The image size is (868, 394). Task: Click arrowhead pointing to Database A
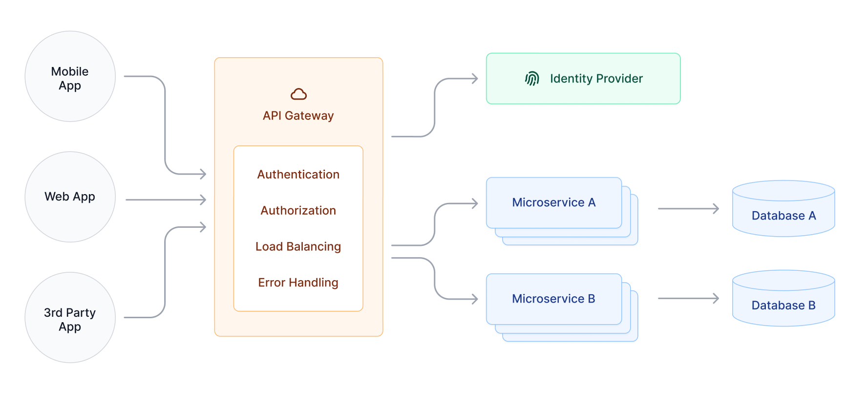(x=716, y=209)
